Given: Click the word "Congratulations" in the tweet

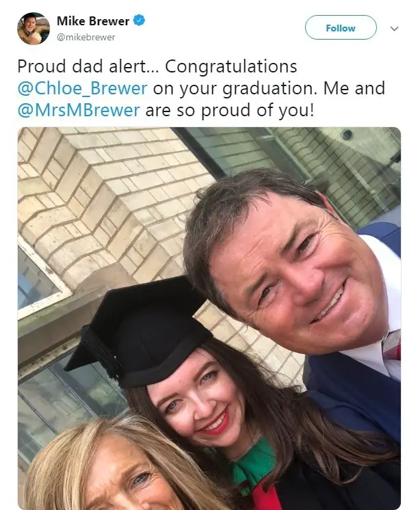Looking at the screenshot, I should click(231, 67).
